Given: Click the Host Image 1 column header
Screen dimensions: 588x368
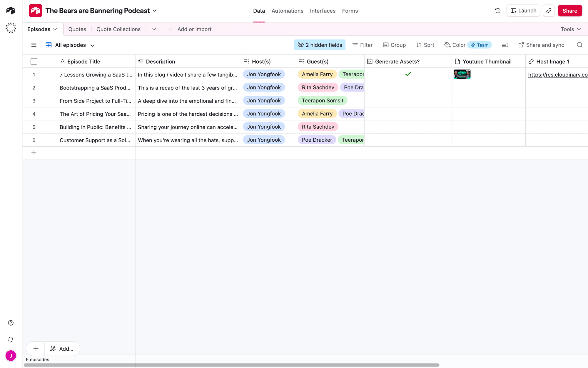Looking at the screenshot, I should coord(557,61).
